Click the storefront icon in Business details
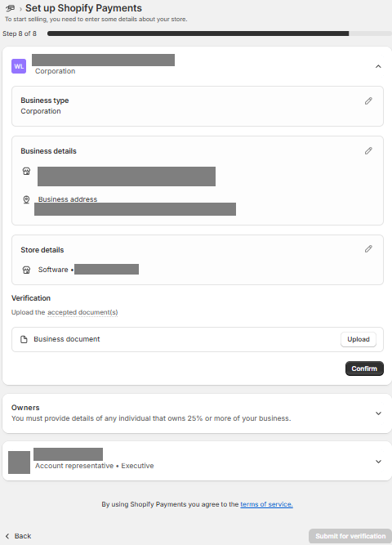 coord(26,171)
